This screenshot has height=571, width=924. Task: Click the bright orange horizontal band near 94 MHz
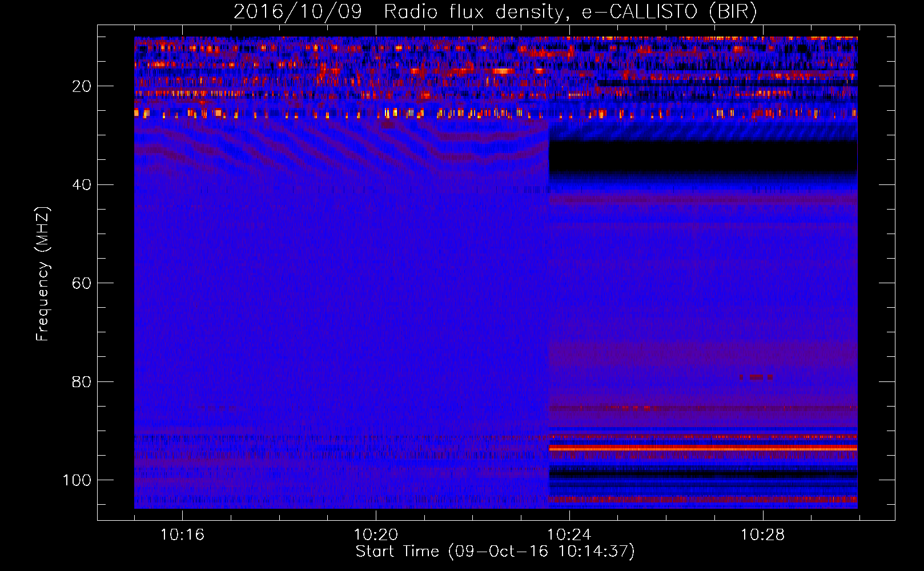point(703,449)
